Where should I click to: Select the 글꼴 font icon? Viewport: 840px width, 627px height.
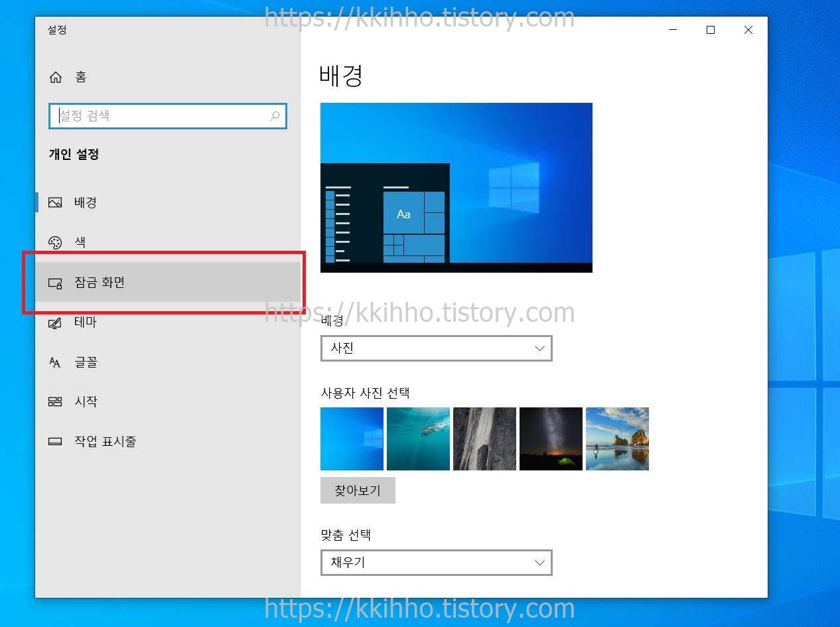point(55,362)
